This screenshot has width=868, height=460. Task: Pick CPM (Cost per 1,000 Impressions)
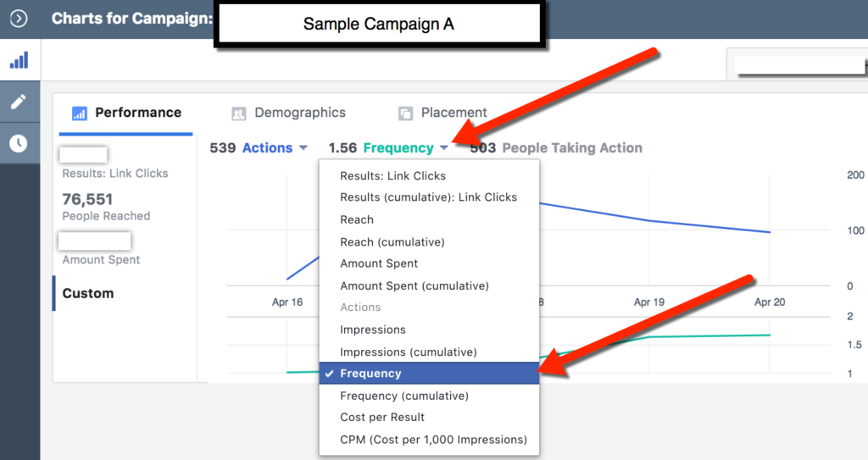click(433, 439)
